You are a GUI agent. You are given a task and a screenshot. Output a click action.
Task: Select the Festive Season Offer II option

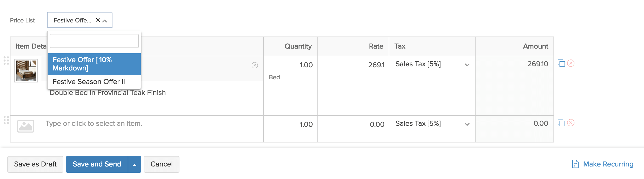pos(89,81)
